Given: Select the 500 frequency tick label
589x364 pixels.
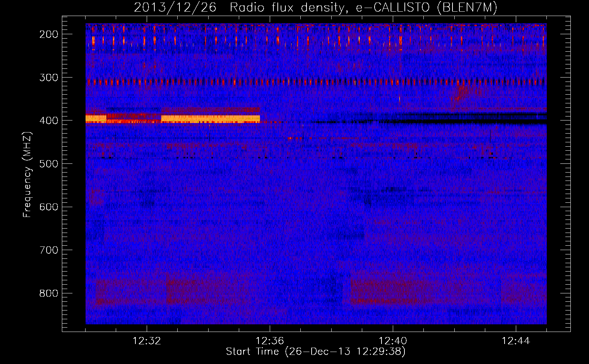Looking at the screenshot, I should (49, 164).
